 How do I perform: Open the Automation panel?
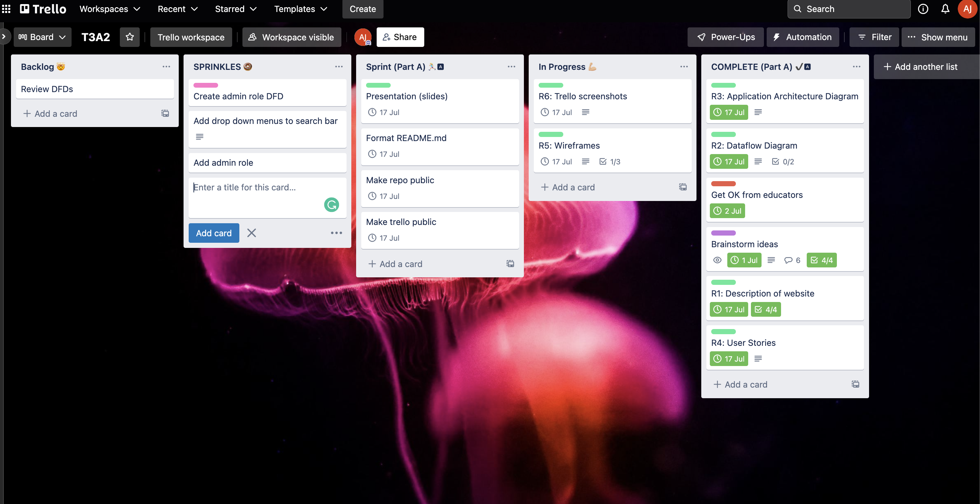(803, 37)
